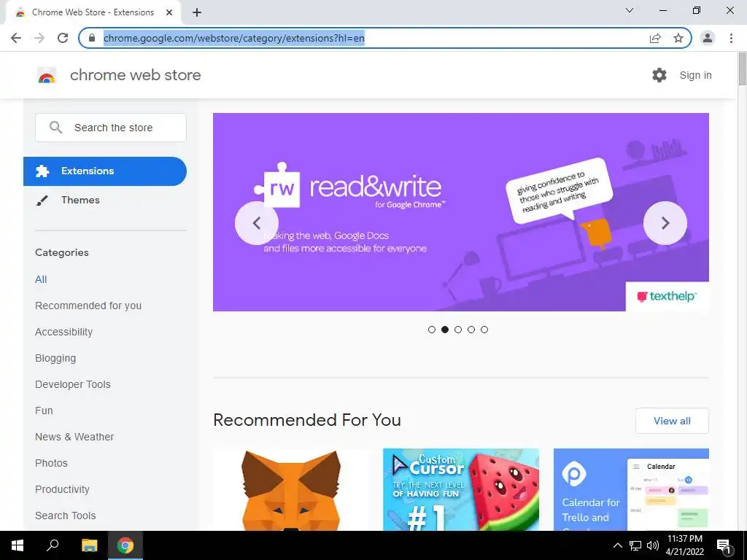Reload the Chrome Web Store page

click(x=63, y=38)
